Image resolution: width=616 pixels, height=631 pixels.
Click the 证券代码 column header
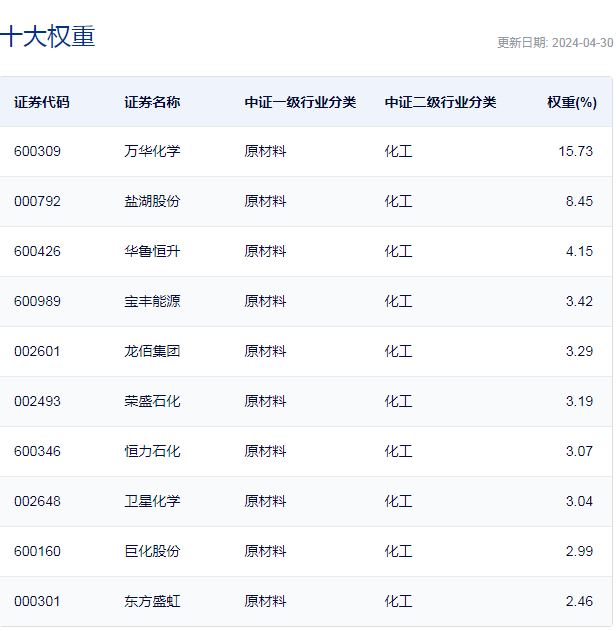pyautogui.click(x=42, y=102)
